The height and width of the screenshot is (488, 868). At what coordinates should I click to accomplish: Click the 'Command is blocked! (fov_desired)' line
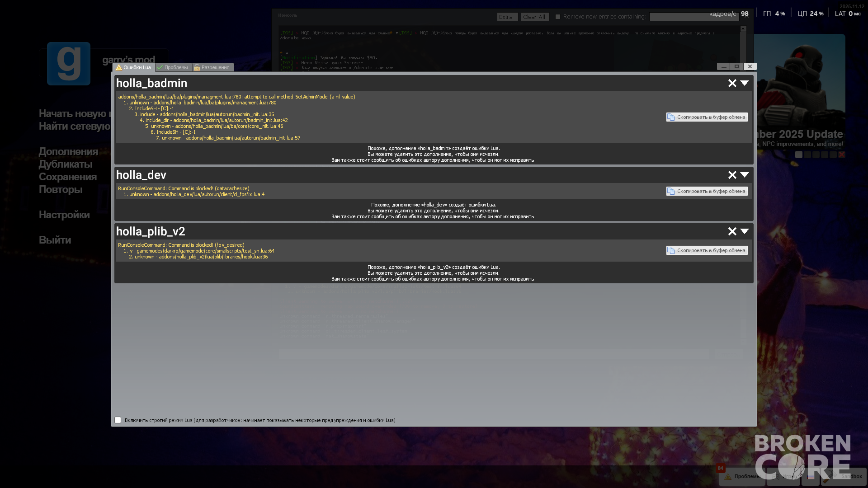(x=181, y=245)
